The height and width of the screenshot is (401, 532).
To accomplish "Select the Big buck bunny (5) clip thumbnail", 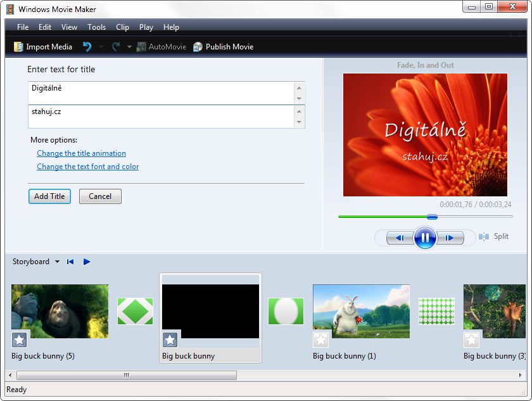I will [x=60, y=311].
